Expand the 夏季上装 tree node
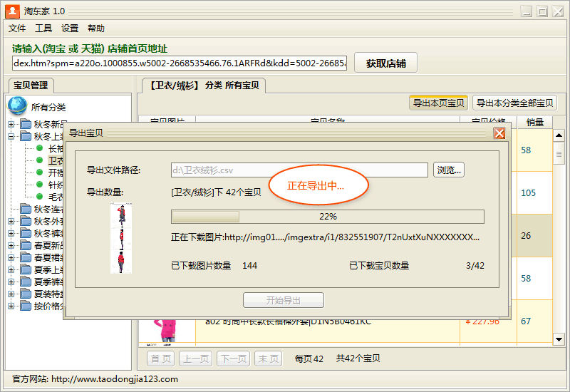 tap(11, 270)
